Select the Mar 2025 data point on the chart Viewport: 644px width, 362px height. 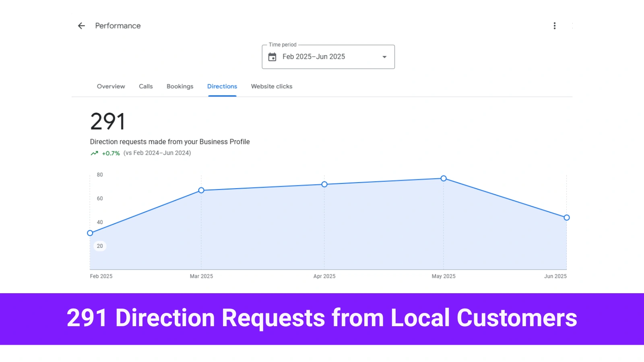coord(201,190)
